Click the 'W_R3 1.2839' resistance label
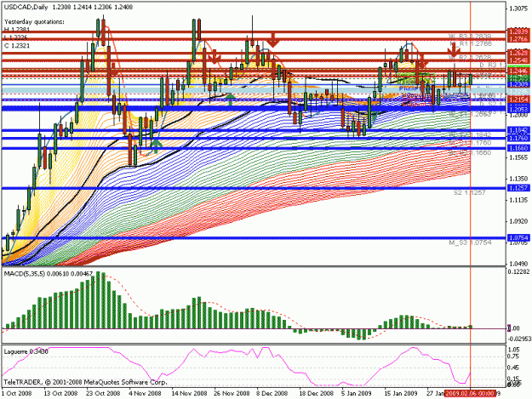The width and height of the screenshot is (532, 399). point(470,37)
